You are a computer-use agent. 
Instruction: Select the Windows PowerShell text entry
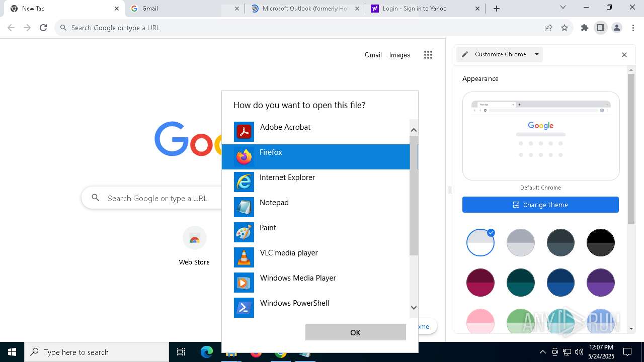(294, 303)
